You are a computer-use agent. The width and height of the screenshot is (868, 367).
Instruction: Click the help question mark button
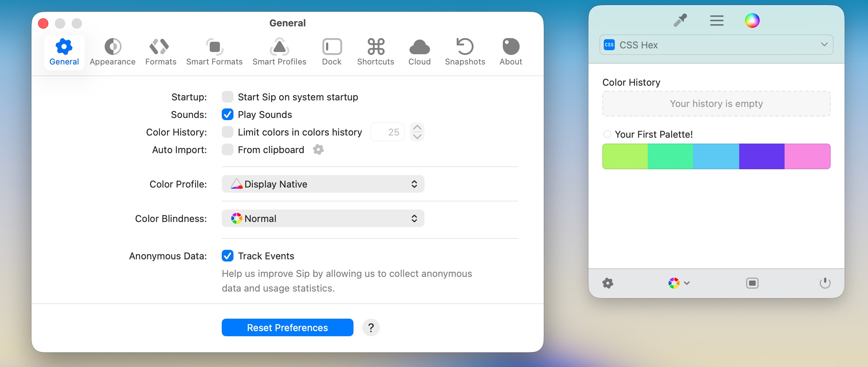click(371, 327)
